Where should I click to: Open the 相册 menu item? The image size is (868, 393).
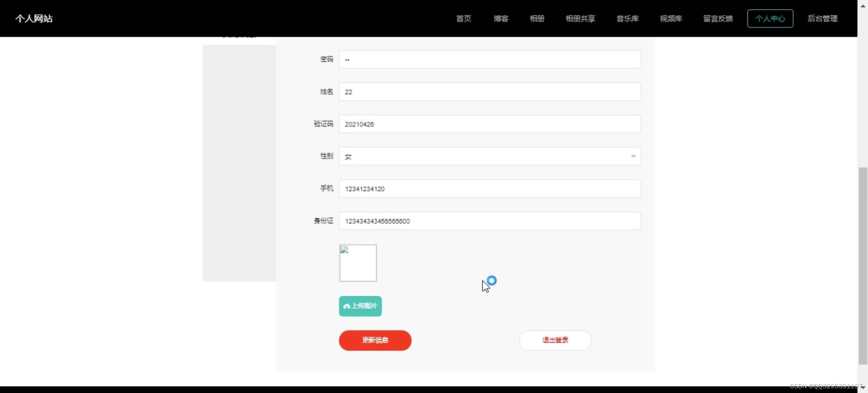pos(537,19)
